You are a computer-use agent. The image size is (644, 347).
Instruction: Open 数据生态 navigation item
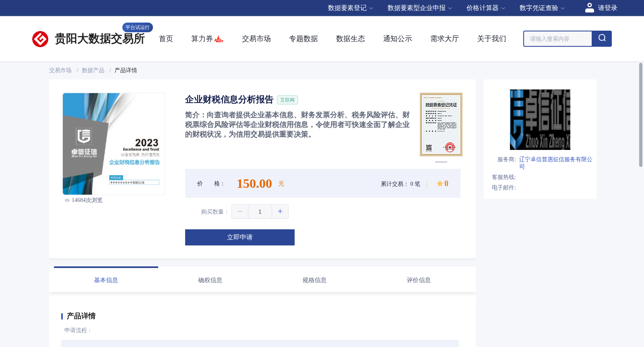[350, 39]
